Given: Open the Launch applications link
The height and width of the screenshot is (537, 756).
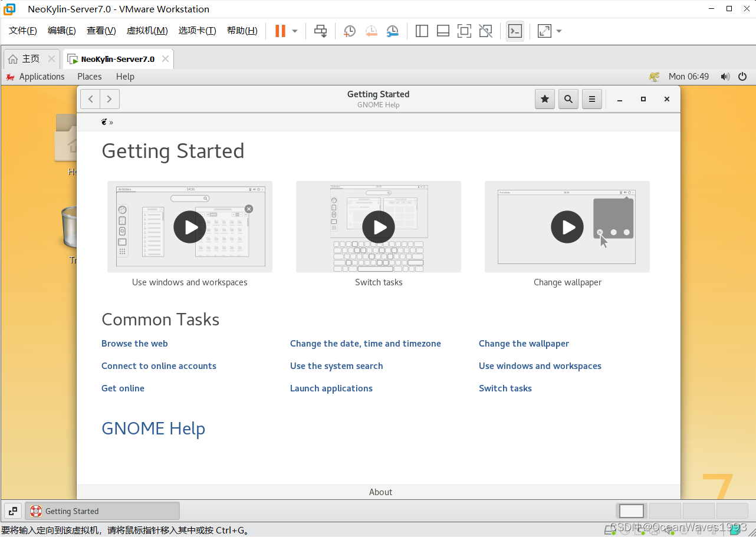Looking at the screenshot, I should 331,388.
